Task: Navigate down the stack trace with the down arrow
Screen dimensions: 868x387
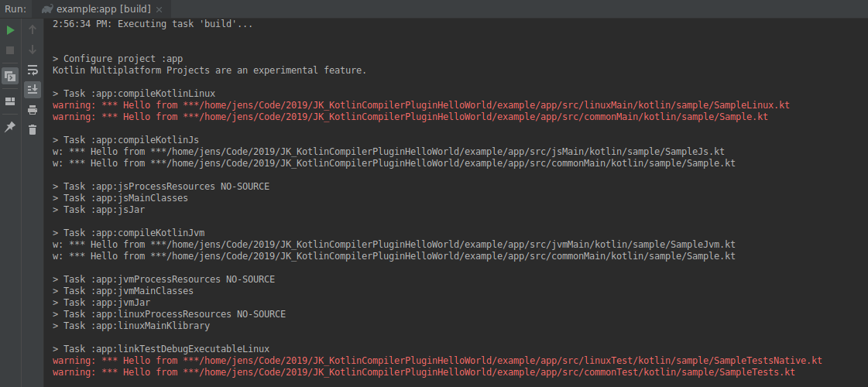Action: click(x=33, y=50)
